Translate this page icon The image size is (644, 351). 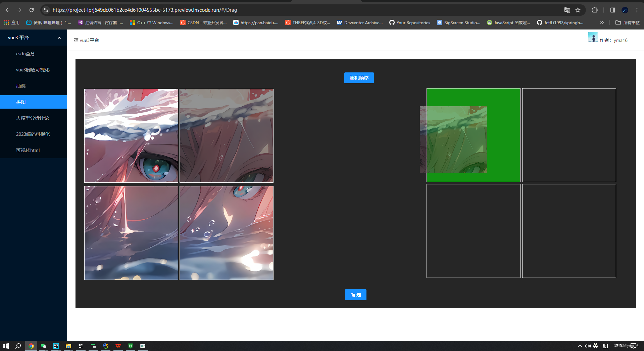tap(567, 10)
